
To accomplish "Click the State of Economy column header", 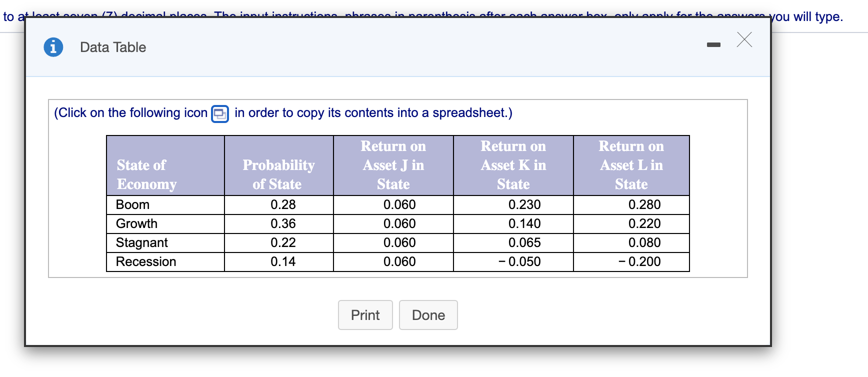I will click(165, 165).
